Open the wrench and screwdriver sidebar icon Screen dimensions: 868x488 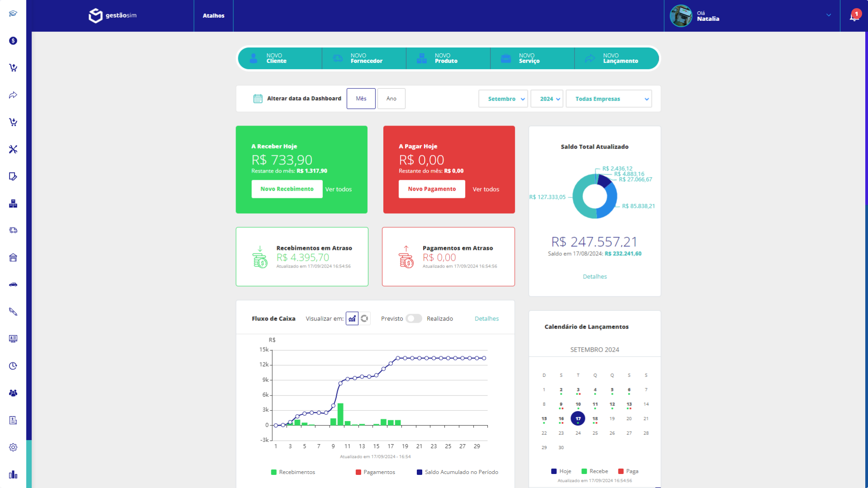coord(13,149)
